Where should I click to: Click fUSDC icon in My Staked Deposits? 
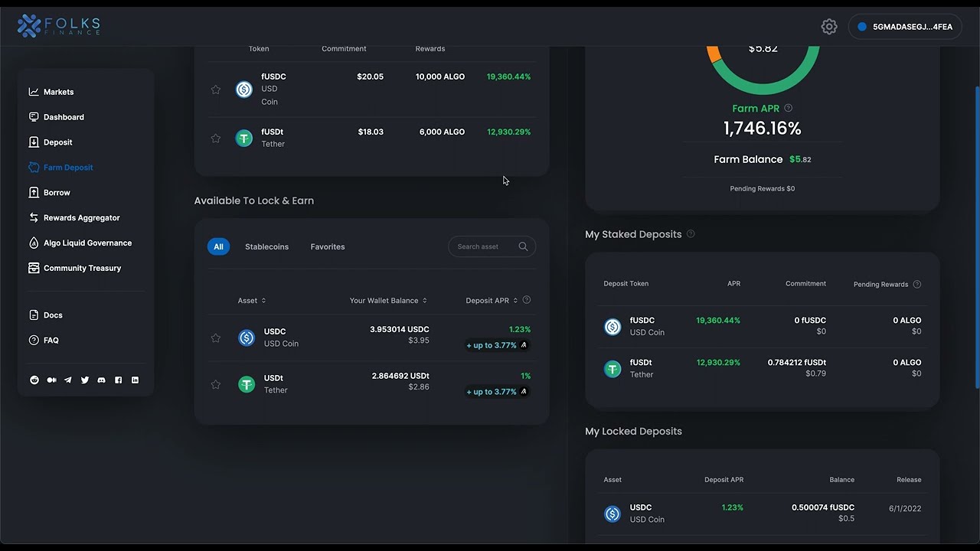[612, 327]
